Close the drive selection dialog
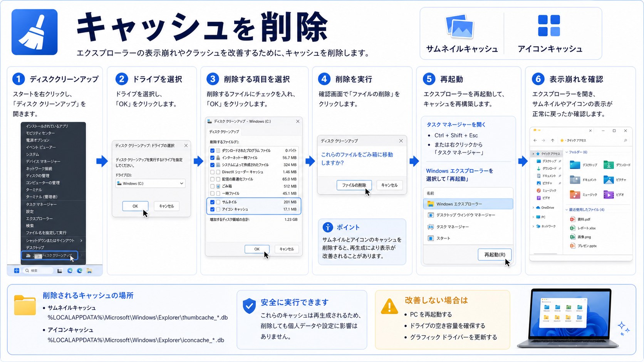 tap(186, 145)
